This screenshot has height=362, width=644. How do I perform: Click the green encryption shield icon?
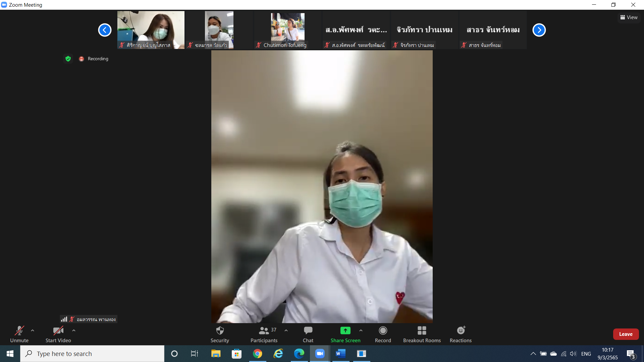point(68,59)
